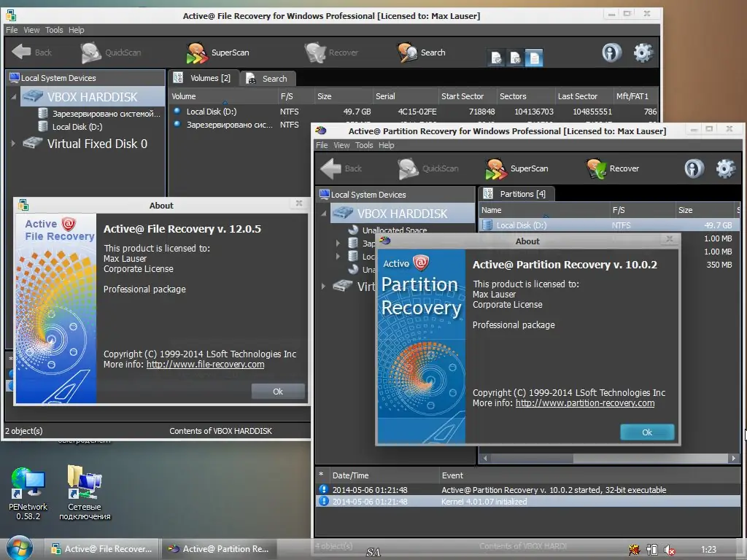Open settings gear in Partition Recovery toolbar

(x=725, y=168)
